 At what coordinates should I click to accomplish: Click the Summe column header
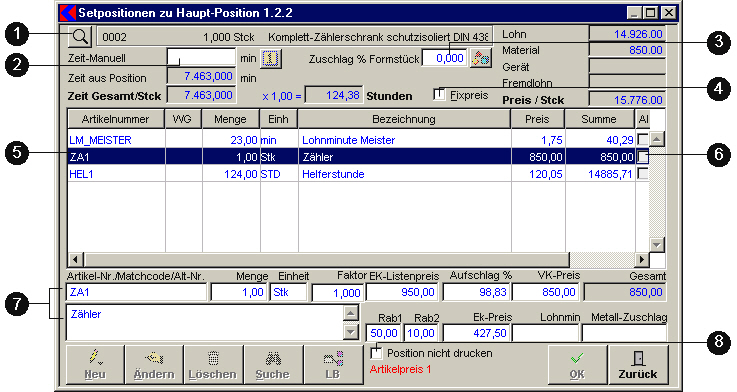coord(599,119)
